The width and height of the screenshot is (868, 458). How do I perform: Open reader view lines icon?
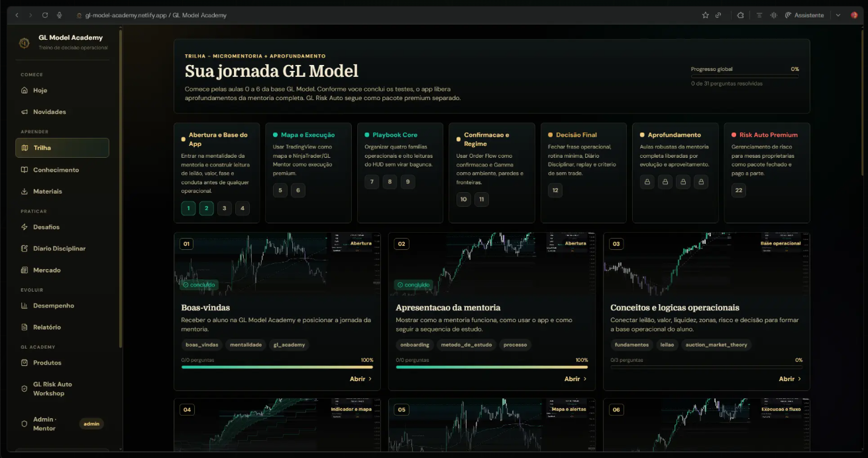759,15
